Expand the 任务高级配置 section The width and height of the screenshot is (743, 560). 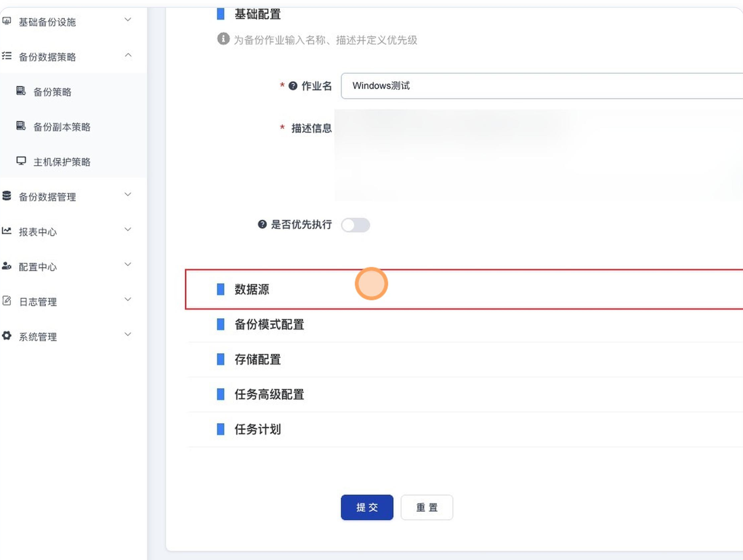pyautogui.click(x=466, y=395)
